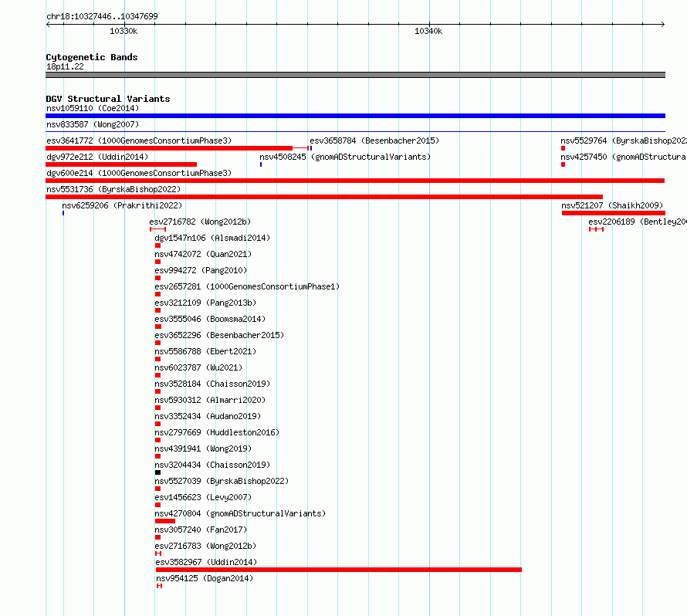Viewport: 687px width, 616px height.
Task: Click the esv2206189 variant label
Action: (x=638, y=222)
